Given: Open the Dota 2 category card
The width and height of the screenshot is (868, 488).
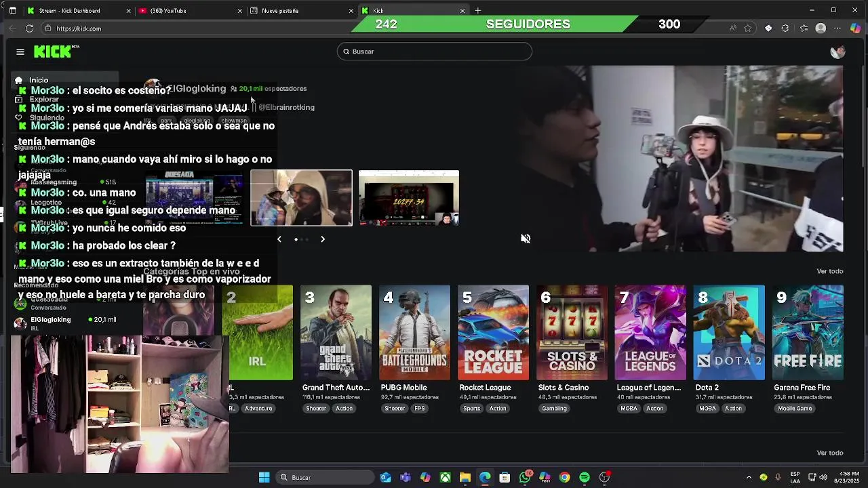Looking at the screenshot, I should point(729,332).
